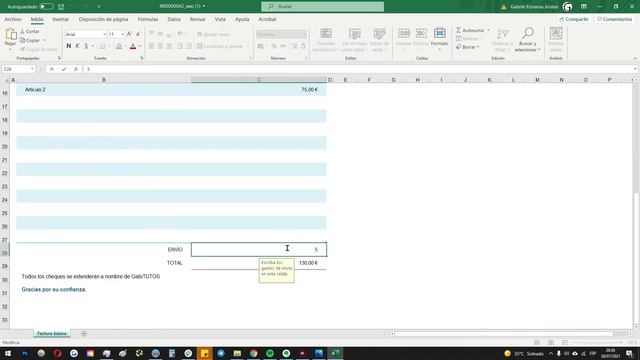Click the Comentarios button
This screenshot has height=360, width=640.
point(615,19)
